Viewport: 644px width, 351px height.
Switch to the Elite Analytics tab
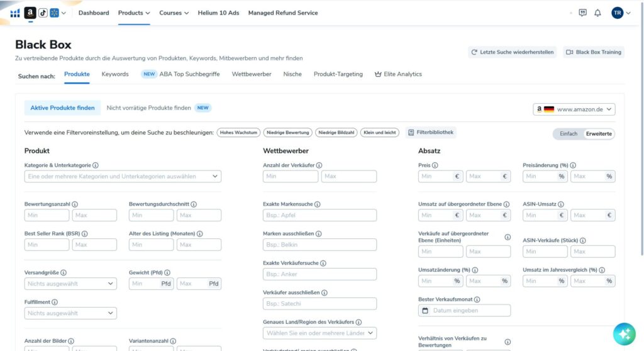pyautogui.click(x=398, y=74)
